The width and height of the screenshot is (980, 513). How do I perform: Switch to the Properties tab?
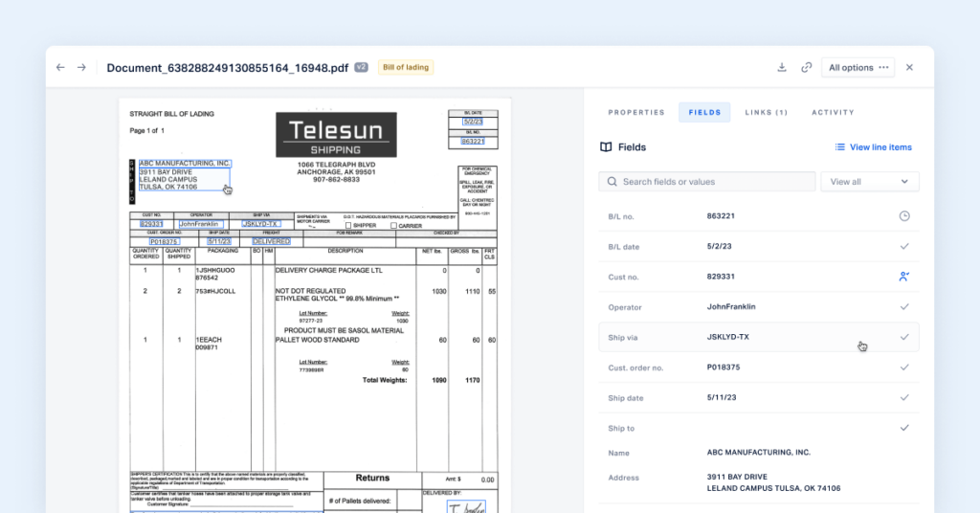[x=636, y=113]
